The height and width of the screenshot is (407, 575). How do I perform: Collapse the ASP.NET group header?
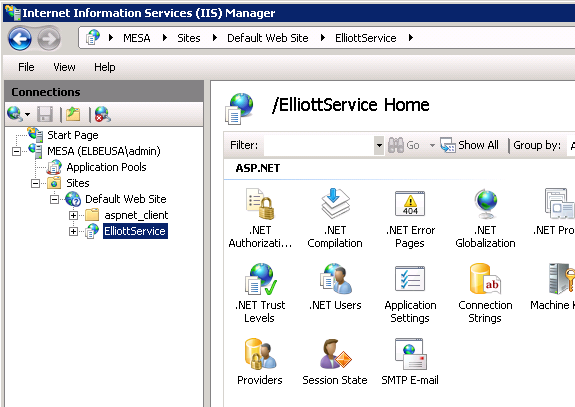257,168
